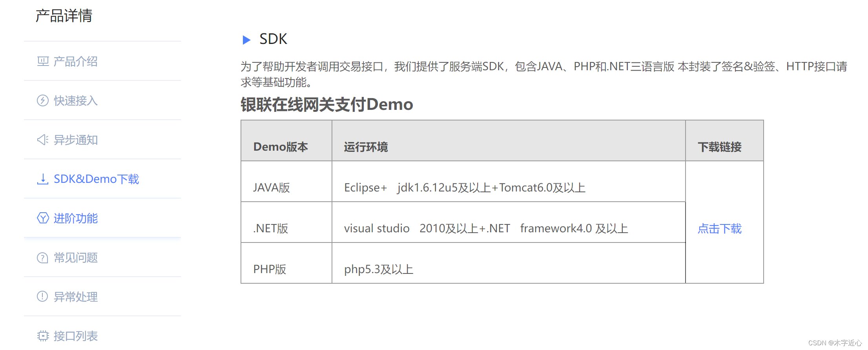Click the exclamation icon next to 异常处理
This screenshot has height=350, width=868.
43,297
